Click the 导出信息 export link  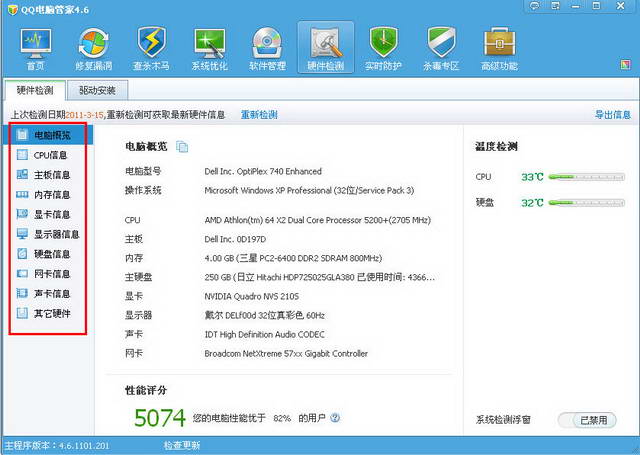[x=612, y=115]
